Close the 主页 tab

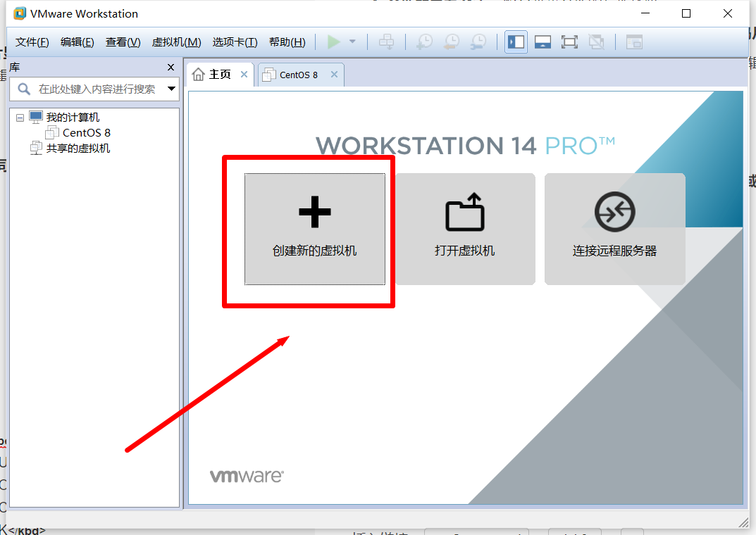pos(244,74)
